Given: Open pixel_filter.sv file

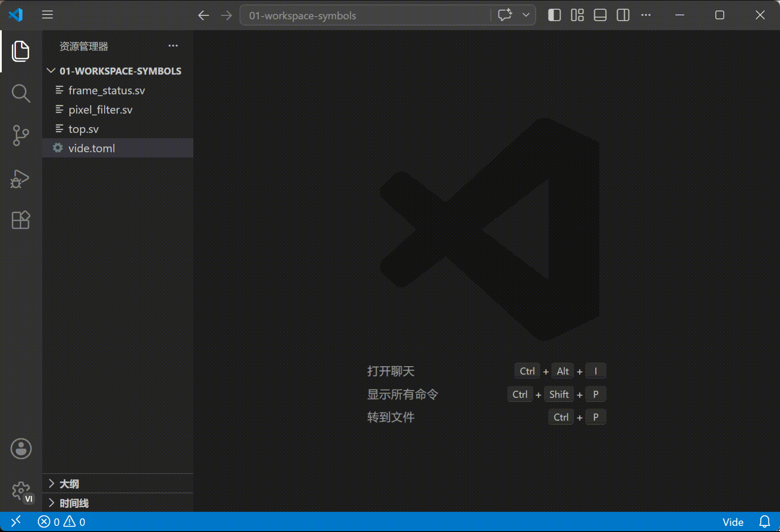Looking at the screenshot, I should point(118,109).
